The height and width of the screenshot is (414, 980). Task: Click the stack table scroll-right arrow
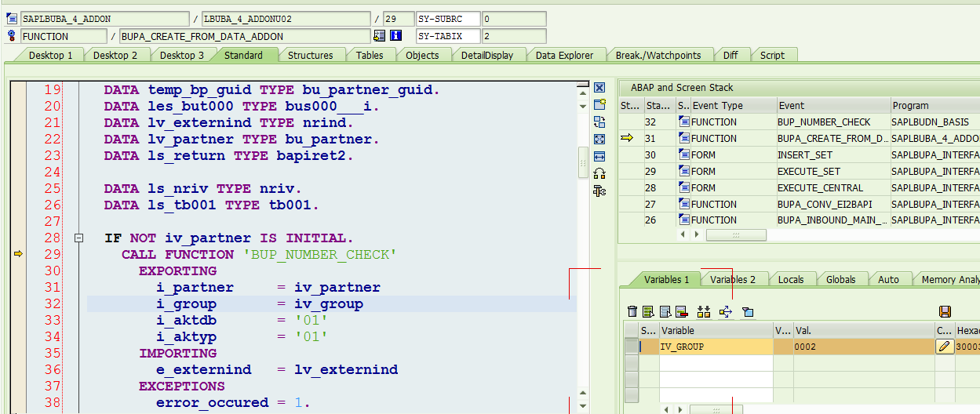point(697,234)
